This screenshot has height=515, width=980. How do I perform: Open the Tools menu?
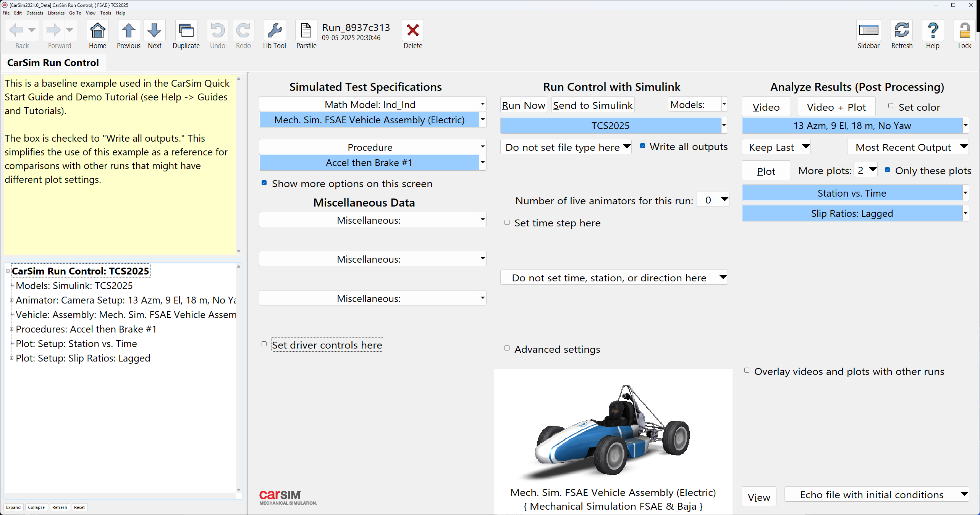pyautogui.click(x=105, y=13)
